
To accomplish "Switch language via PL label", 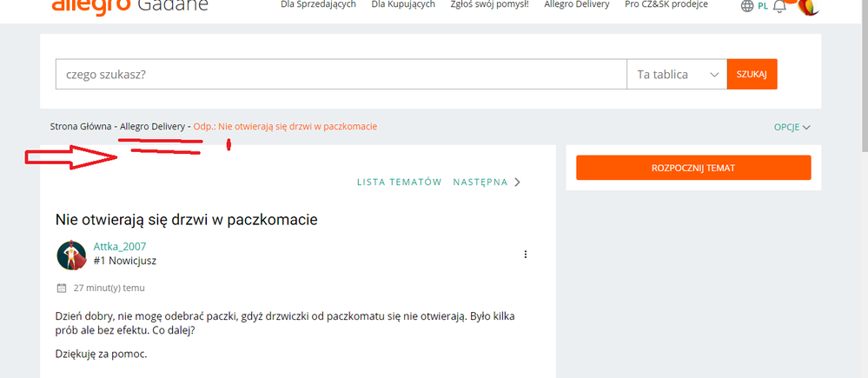I will [763, 7].
